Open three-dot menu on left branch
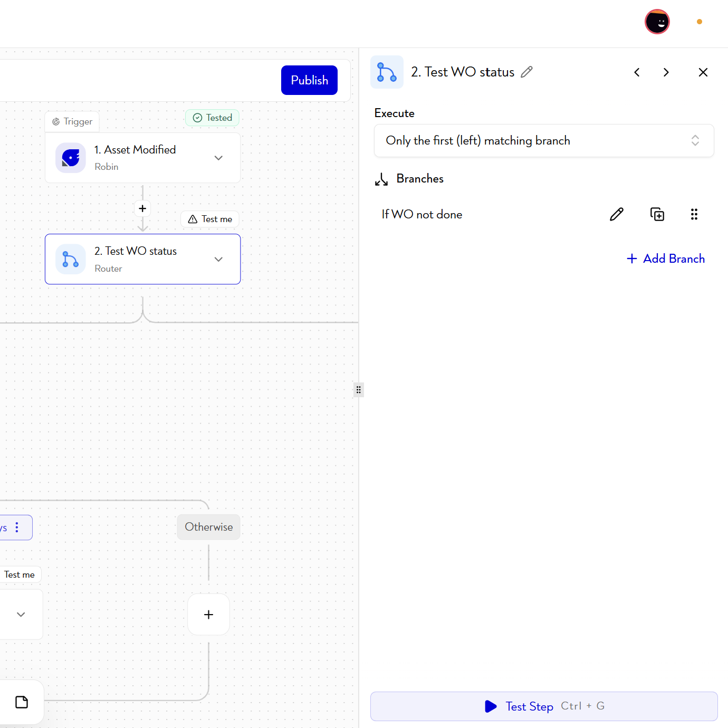 (17, 528)
